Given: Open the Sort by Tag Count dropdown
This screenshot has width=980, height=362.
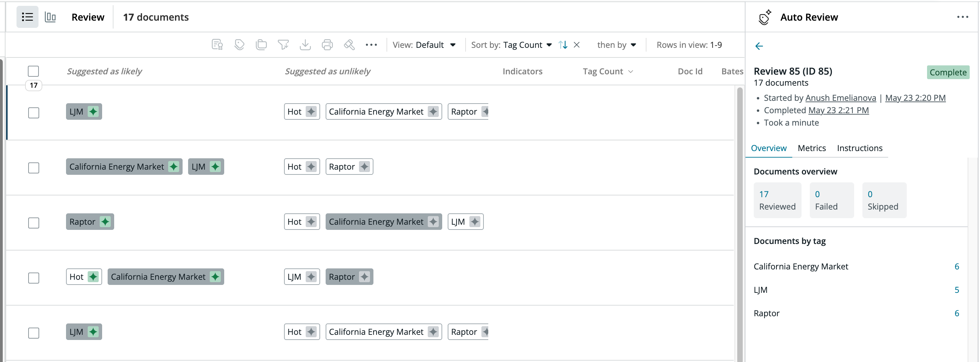Looking at the screenshot, I should pos(512,45).
